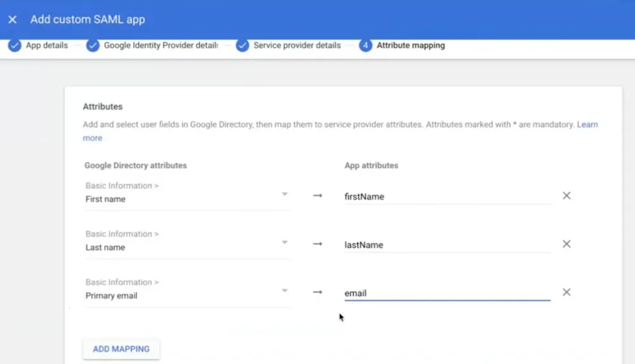This screenshot has height=364, width=635.
Task: Open the Learn more link
Action: click(x=587, y=124)
